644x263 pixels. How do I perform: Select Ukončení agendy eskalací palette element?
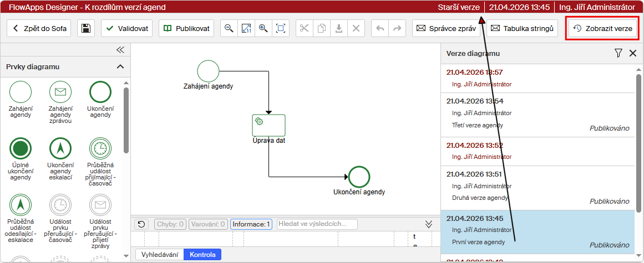pyautogui.click(x=60, y=158)
